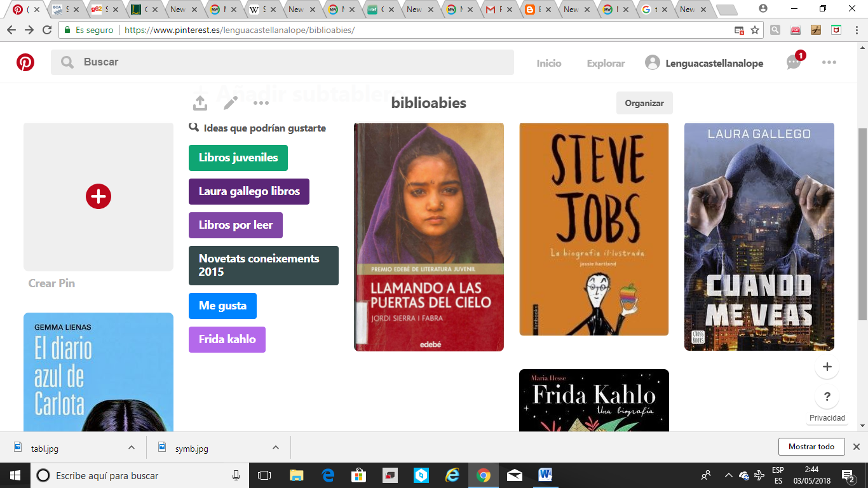The width and height of the screenshot is (868, 488).
Task: Click the PDF extension icon
Action: tap(796, 30)
